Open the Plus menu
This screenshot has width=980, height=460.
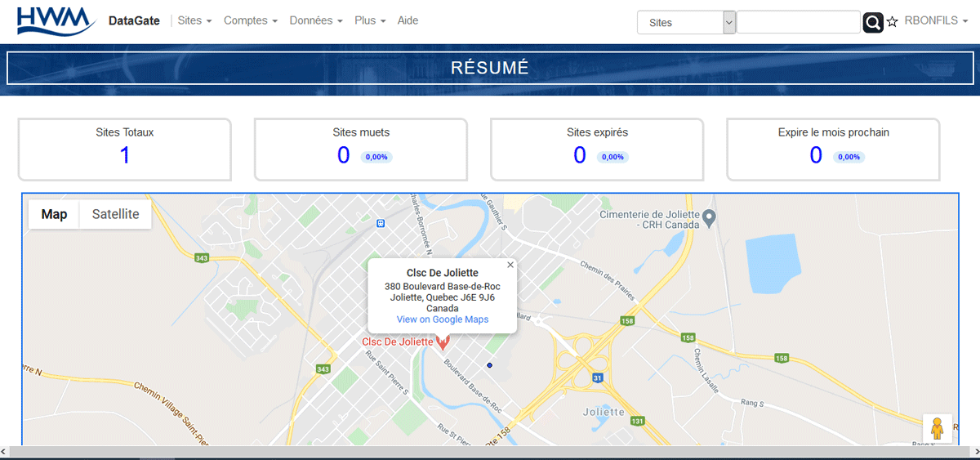370,20
